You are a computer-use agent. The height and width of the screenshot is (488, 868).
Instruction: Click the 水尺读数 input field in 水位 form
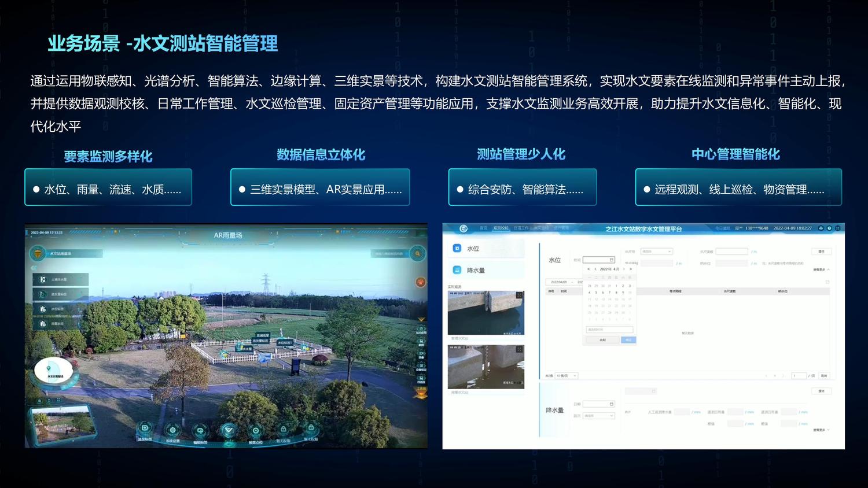tap(732, 252)
